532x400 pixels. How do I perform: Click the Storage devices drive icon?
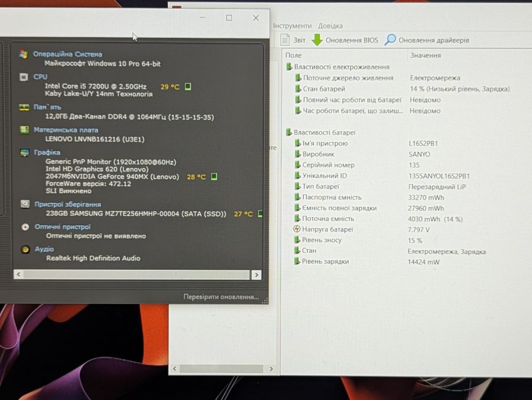point(25,204)
